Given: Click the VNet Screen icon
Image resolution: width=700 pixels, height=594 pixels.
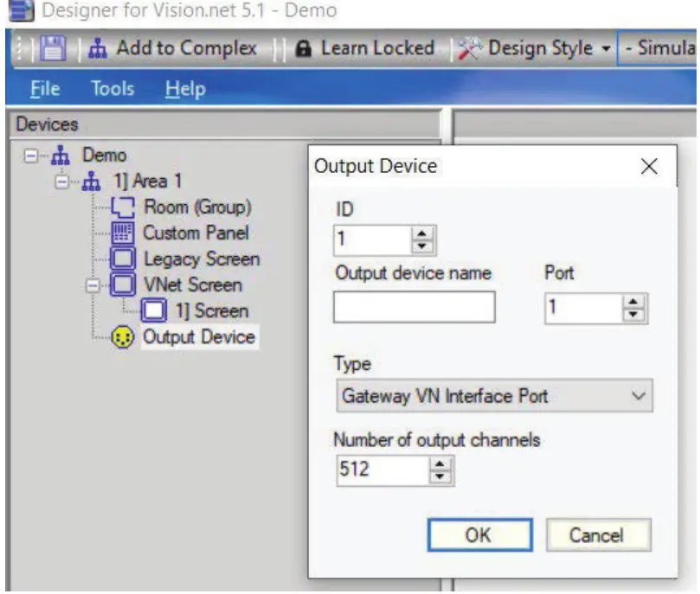Looking at the screenshot, I should [x=123, y=284].
